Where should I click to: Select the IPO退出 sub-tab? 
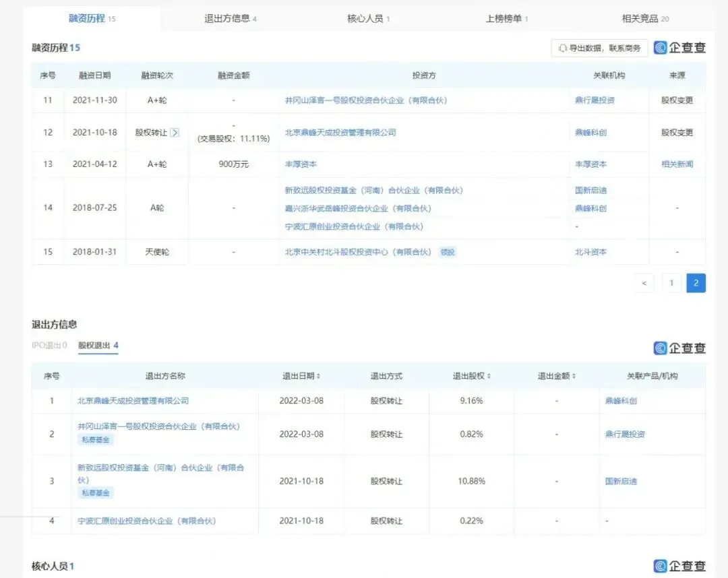click(49, 345)
